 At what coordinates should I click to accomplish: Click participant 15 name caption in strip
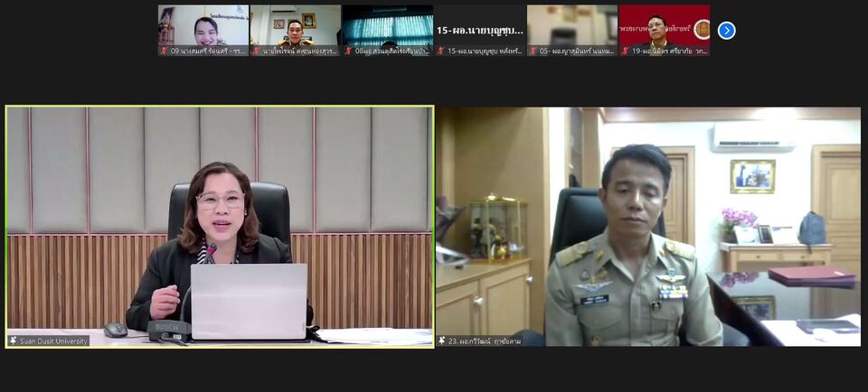(x=486, y=51)
